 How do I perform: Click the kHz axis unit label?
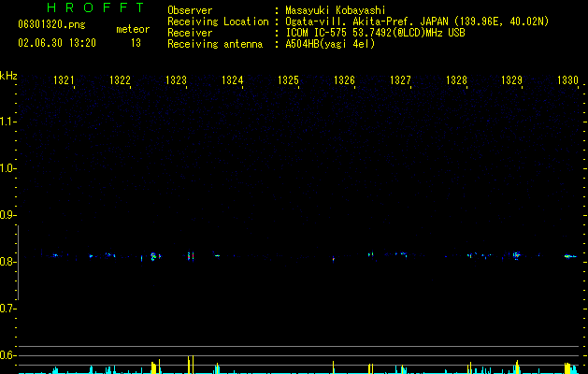tap(8, 76)
